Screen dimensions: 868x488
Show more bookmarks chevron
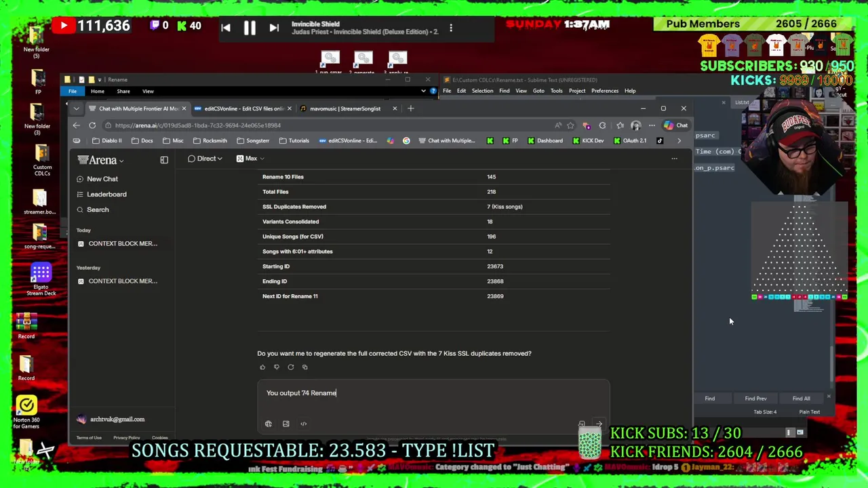pos(679,141)
